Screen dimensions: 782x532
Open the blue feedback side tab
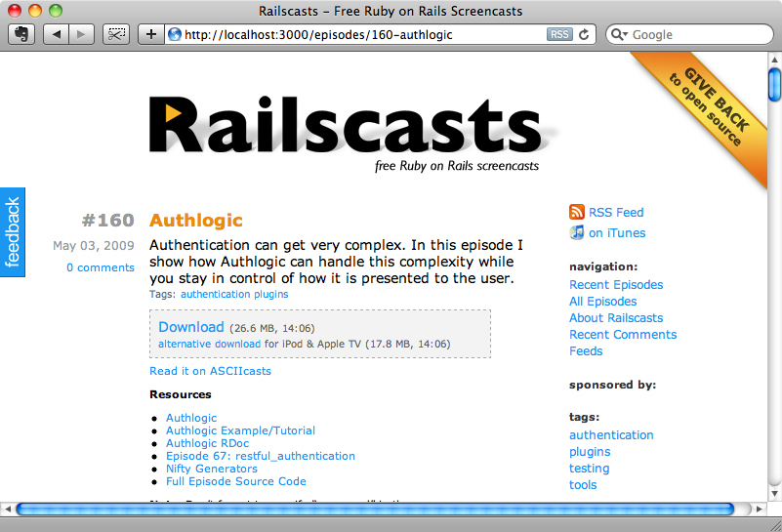[13, 232]
